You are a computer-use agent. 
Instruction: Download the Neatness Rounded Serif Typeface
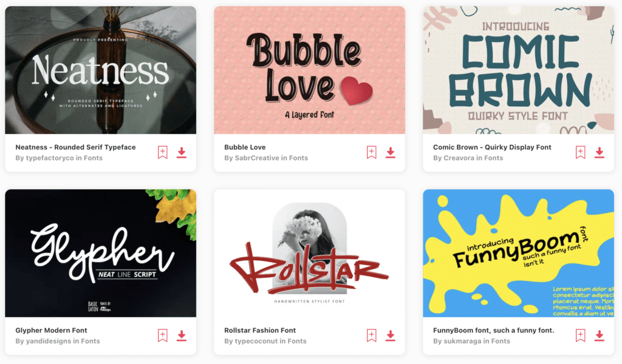point(181,152)
